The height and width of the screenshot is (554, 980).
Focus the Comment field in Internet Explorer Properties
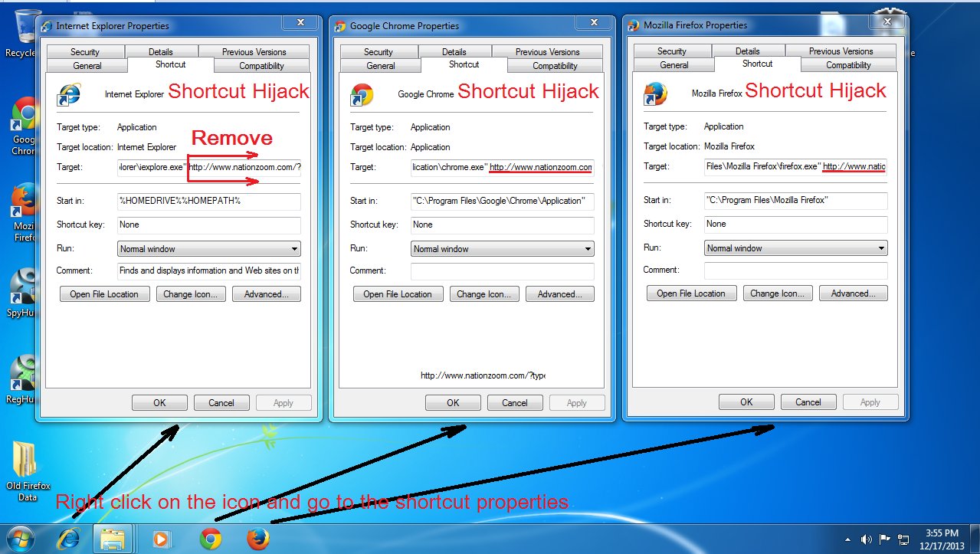click(x=209, y=270)
